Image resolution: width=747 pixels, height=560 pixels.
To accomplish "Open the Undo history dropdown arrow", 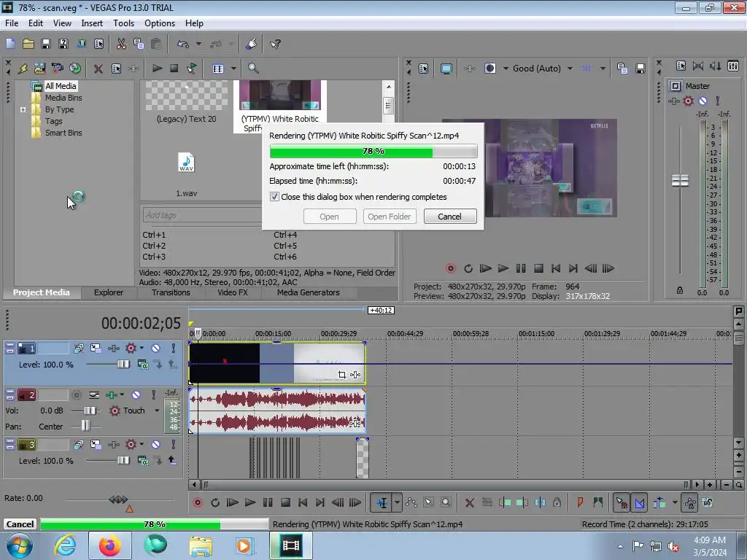I will [198, 44].
